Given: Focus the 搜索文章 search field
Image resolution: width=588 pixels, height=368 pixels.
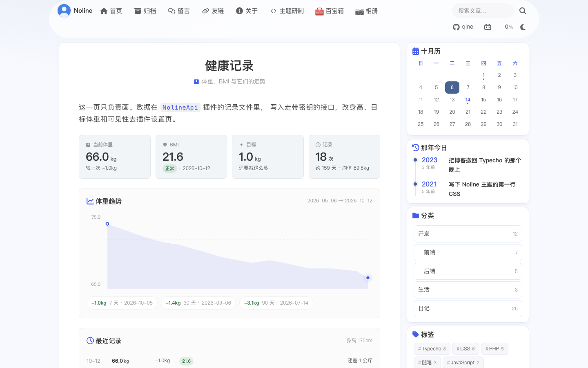Looking at the screenshot, I should tap(483, 11).
